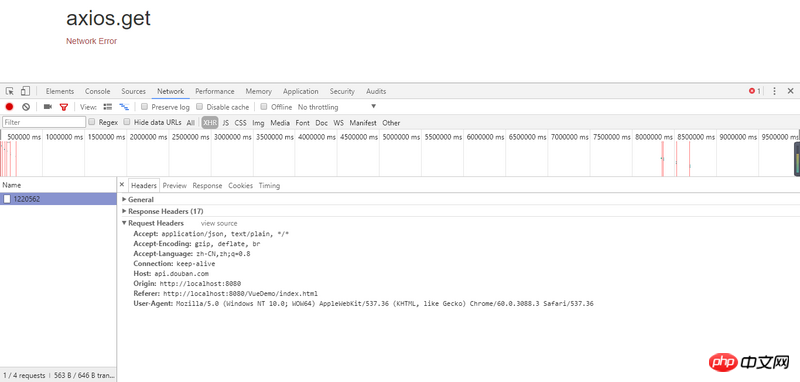The image size is (800, 382).
Task: Switch to large request rows view icon
Action: (x=108, y=107)
